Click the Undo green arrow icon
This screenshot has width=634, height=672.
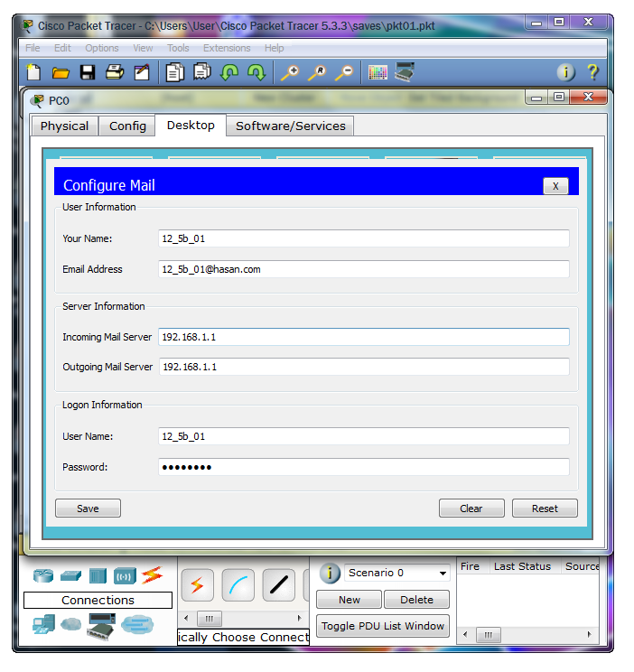[x=229, y=72]
